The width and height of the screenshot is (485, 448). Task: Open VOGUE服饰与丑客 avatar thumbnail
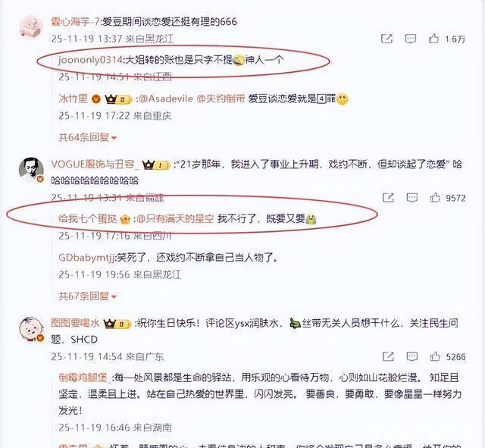pos(31,170)
